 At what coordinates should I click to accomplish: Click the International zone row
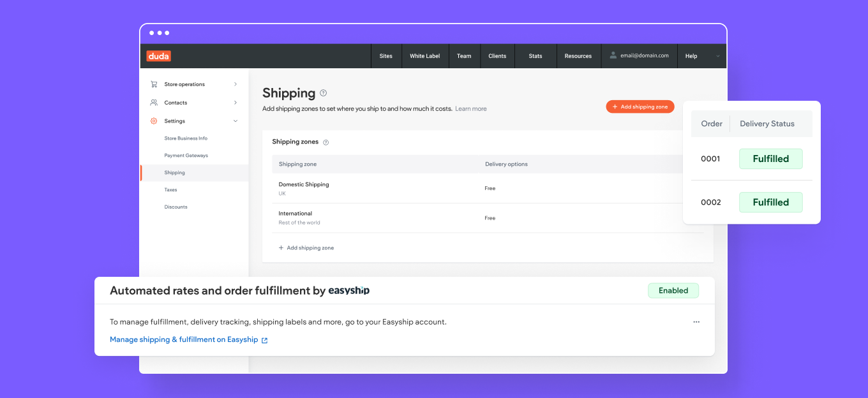coord(488,218)
